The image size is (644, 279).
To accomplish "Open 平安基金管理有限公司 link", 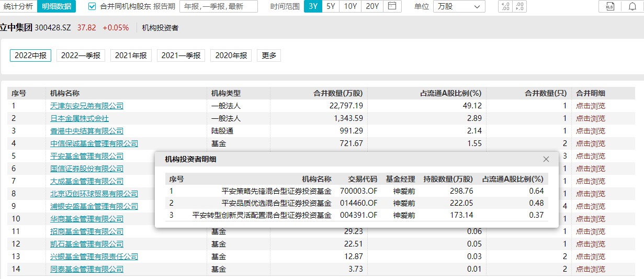I will tap(87, 156).
